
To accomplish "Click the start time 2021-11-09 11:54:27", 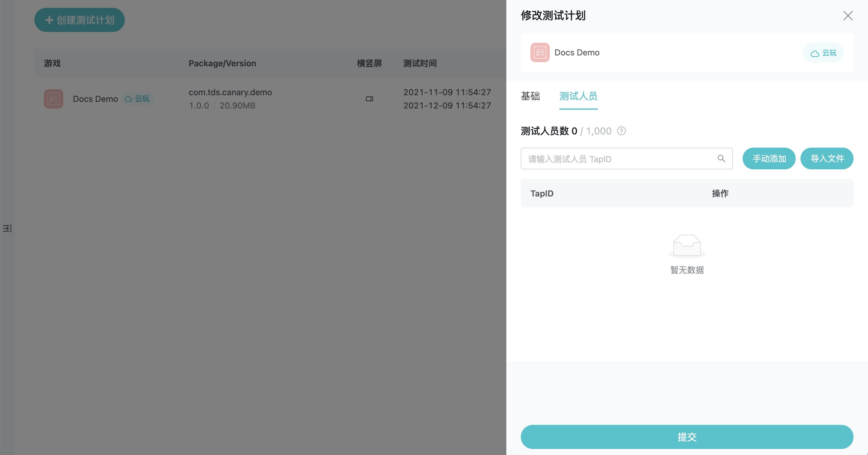I will [x=447, y=92].
